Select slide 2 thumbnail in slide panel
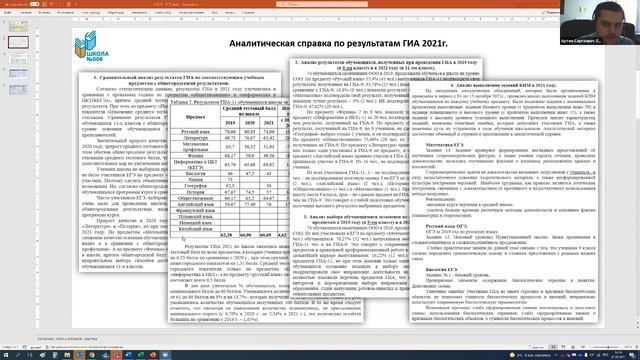The height and width of the screenshot is (360, 640). pyautogui.click(x=18, y=42)
